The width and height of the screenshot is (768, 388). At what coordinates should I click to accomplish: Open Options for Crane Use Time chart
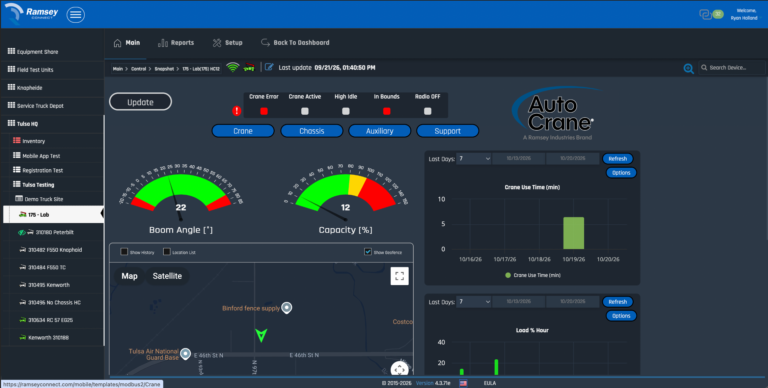point(621,172)
